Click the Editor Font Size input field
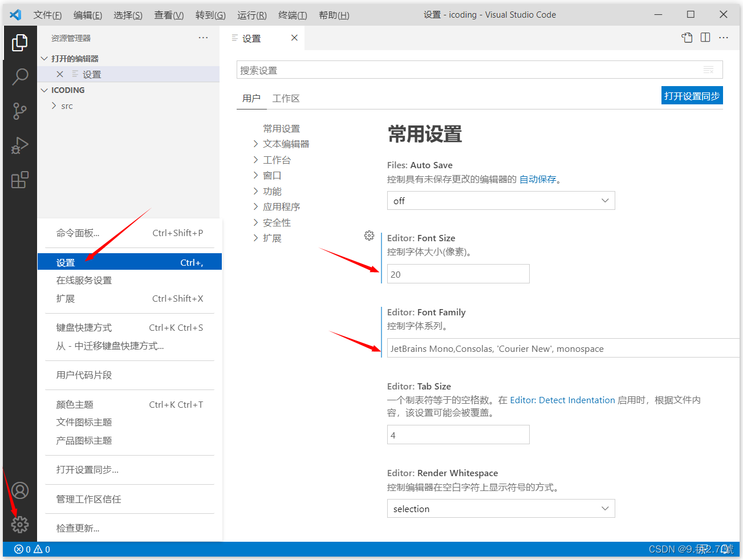743x560 pixels. tap(458, 274)
